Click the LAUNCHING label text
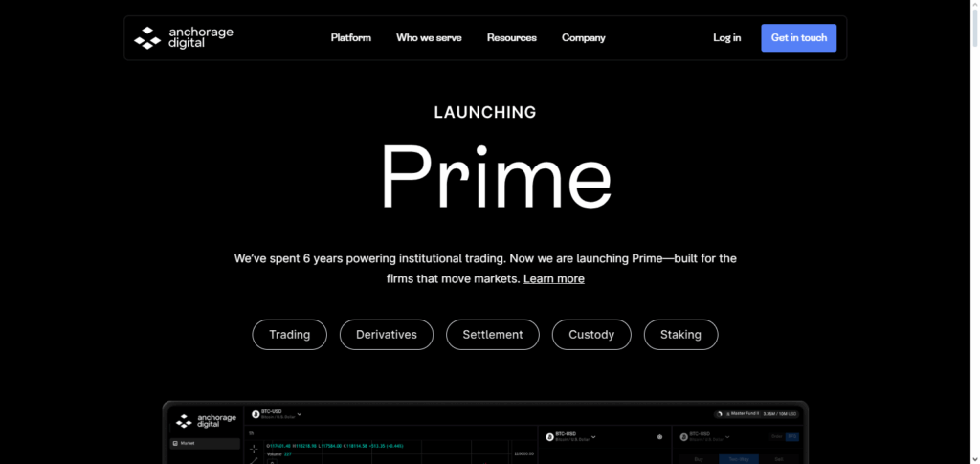 (485, 112)
